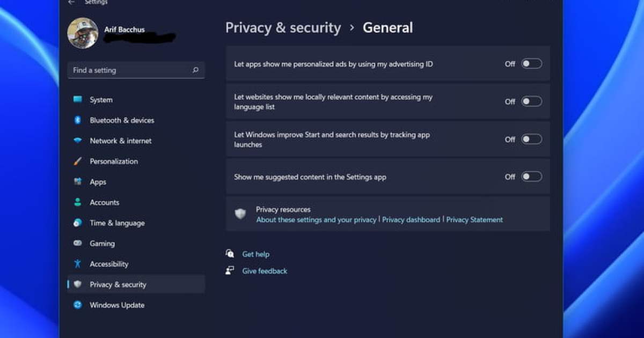Click the search magnifier icon
This screenshot has width=644, height=338.
pos(195,70)
